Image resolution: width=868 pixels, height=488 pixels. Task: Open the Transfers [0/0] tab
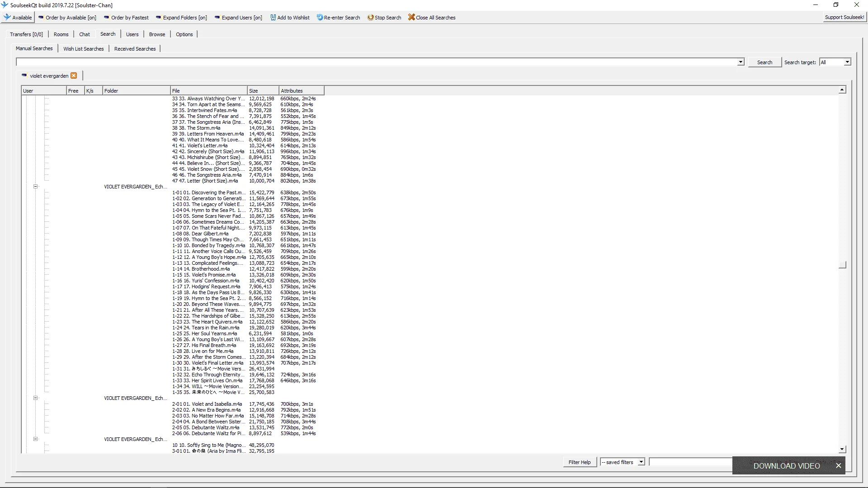pyautogui.click(x=26, y=34)
